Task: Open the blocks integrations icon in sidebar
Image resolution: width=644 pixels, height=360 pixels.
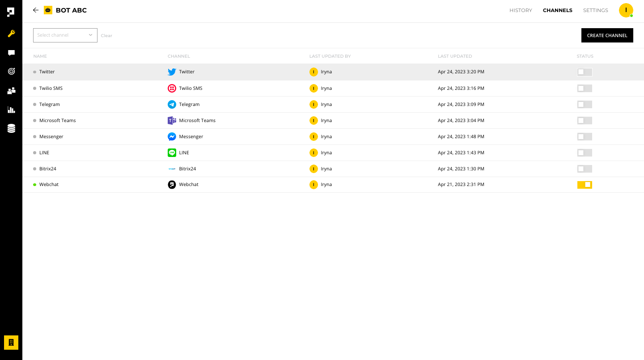Action: pyautogui.click(x=11, y=91)
